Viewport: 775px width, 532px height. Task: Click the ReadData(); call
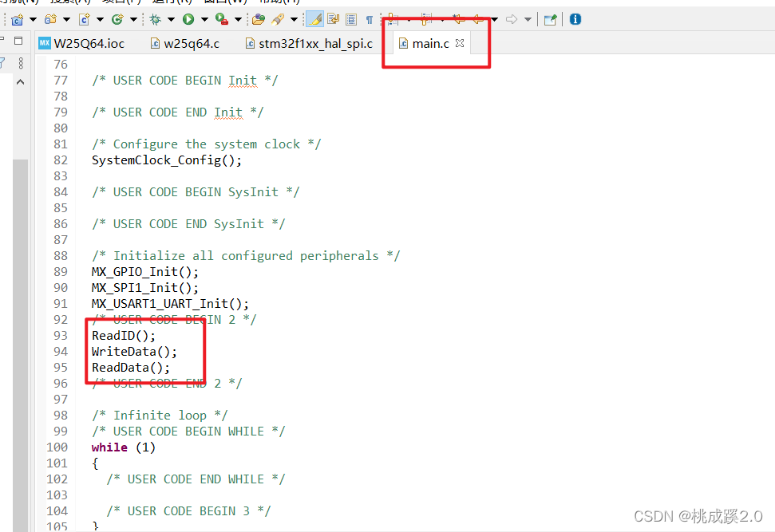130,367
